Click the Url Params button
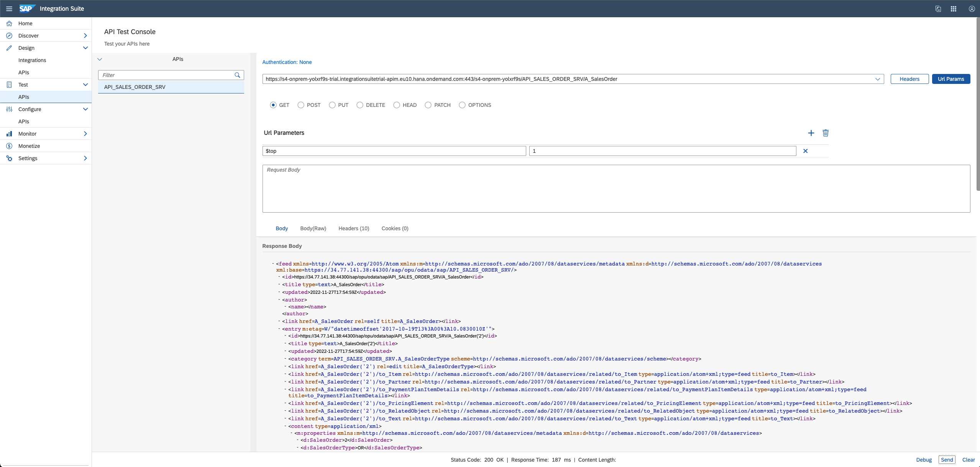This screenshot has height=467, width=980. pos(951,79)
